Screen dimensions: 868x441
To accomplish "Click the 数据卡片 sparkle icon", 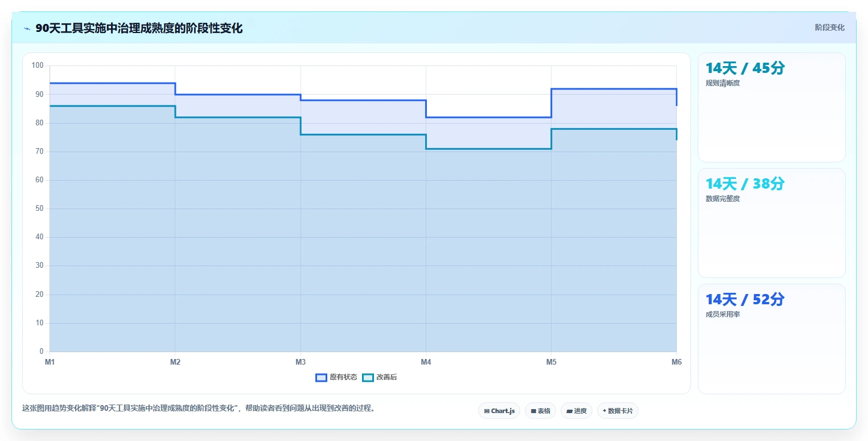I will coord(604,411).
